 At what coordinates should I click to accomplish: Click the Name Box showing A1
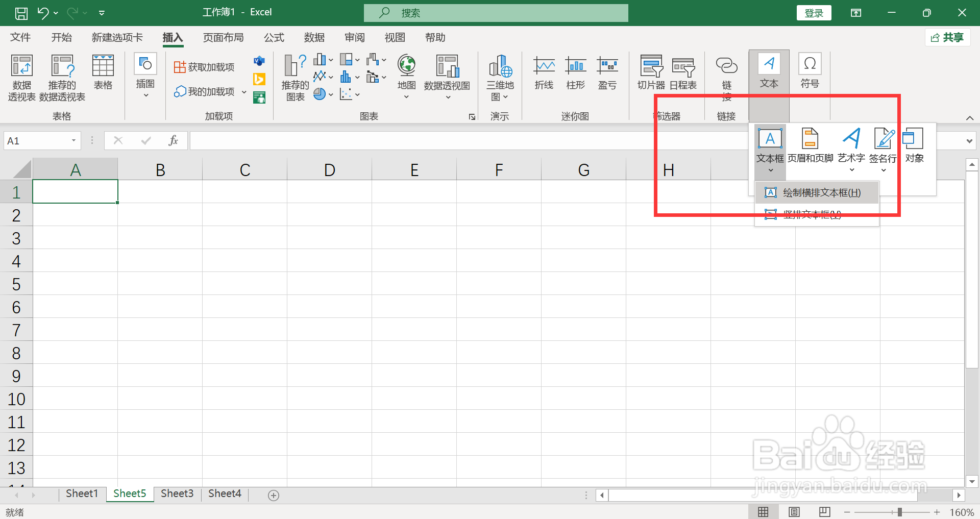[x=42, y=141]
